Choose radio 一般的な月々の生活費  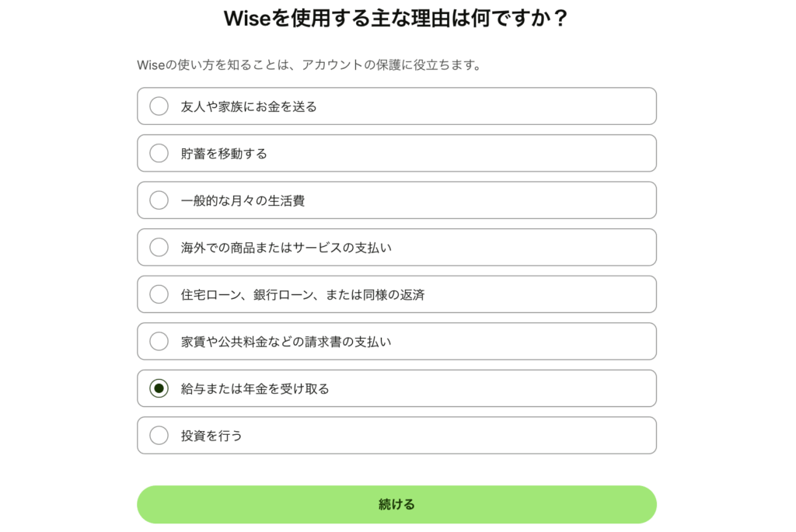pos(159,200)
